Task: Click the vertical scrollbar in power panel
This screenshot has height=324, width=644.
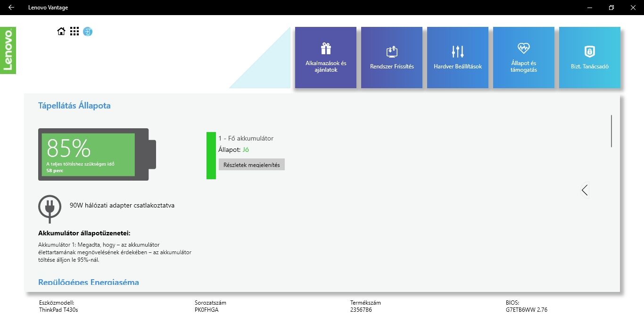Action: click(x=611, y=131)
